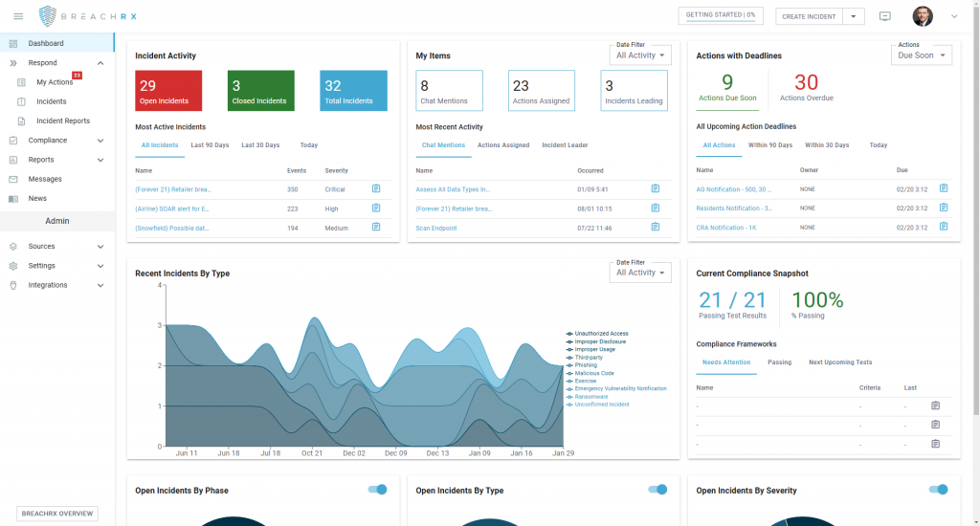
Task: Open the 8 Chat Mentions card
Action: coord(450,91)
